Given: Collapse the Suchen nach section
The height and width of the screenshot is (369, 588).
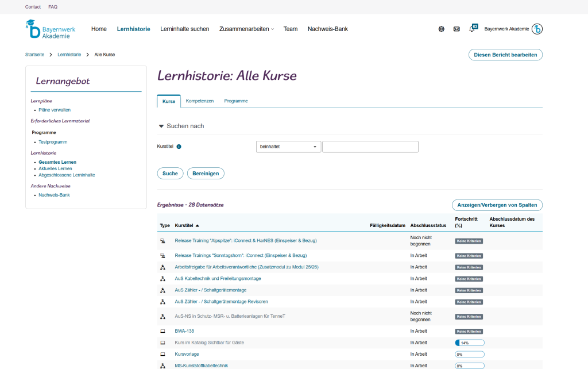Looking at the screenshot, I should [x=161, y=126].
